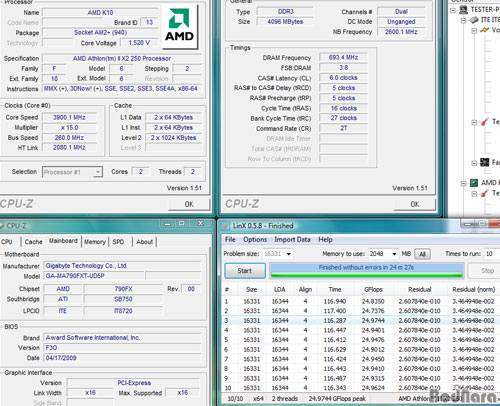
Task: Collapse the ITE temperatures branch
Action: point(474,122)
